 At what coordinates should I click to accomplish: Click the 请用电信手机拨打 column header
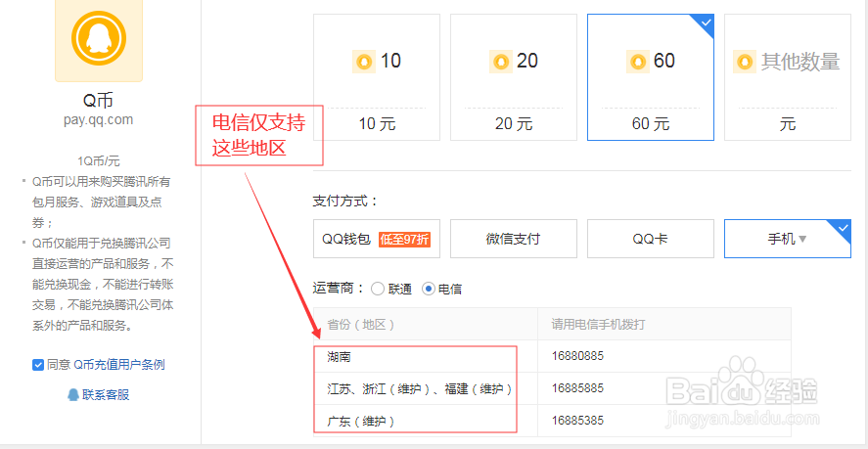pos(664,324)
